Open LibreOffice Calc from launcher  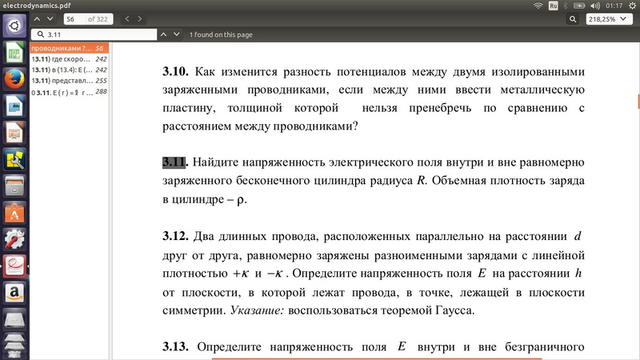tap(15, 52)
